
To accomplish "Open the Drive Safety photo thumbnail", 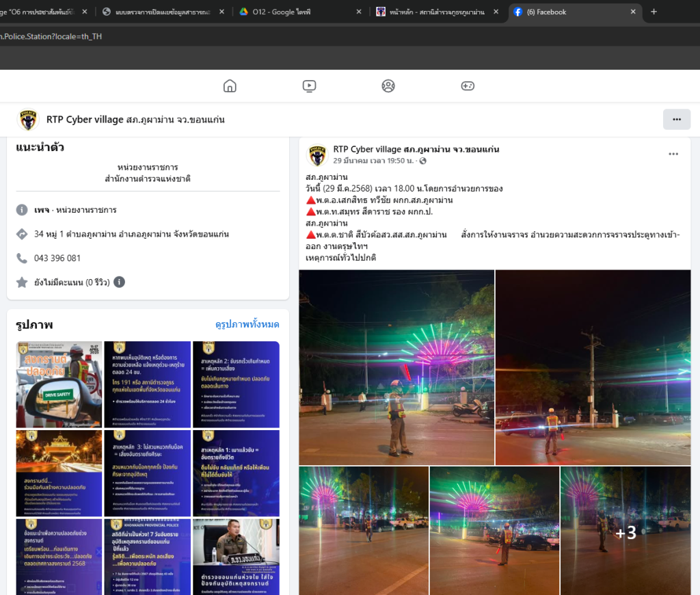I will pos(59,384).
